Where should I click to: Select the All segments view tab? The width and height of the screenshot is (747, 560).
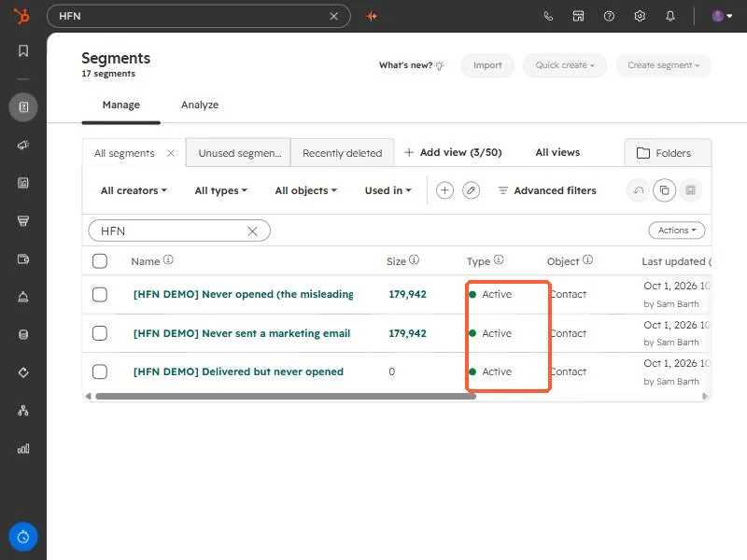[x=124, y=153]
